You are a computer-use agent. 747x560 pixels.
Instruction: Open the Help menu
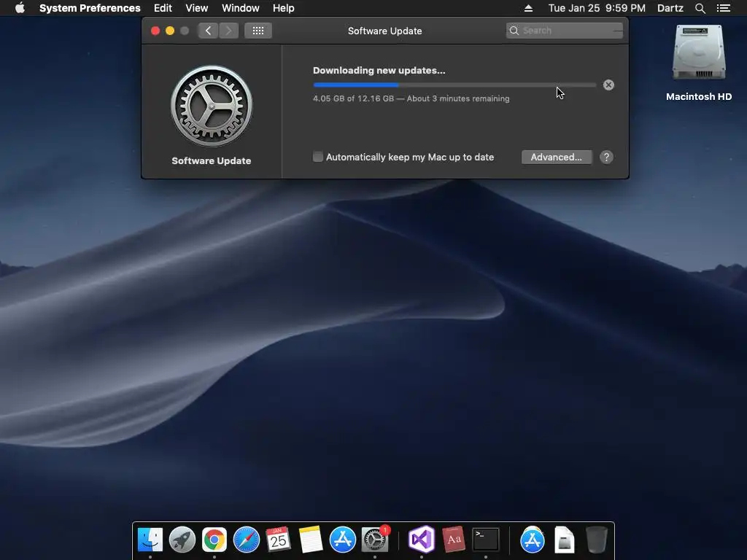(284, 8)
